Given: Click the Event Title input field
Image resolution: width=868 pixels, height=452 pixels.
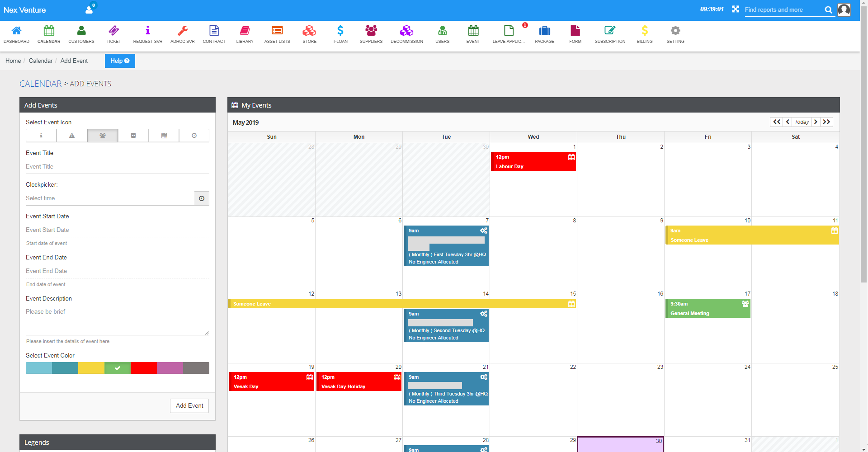Looking at the screenshot, I should [x=117, y=167].
